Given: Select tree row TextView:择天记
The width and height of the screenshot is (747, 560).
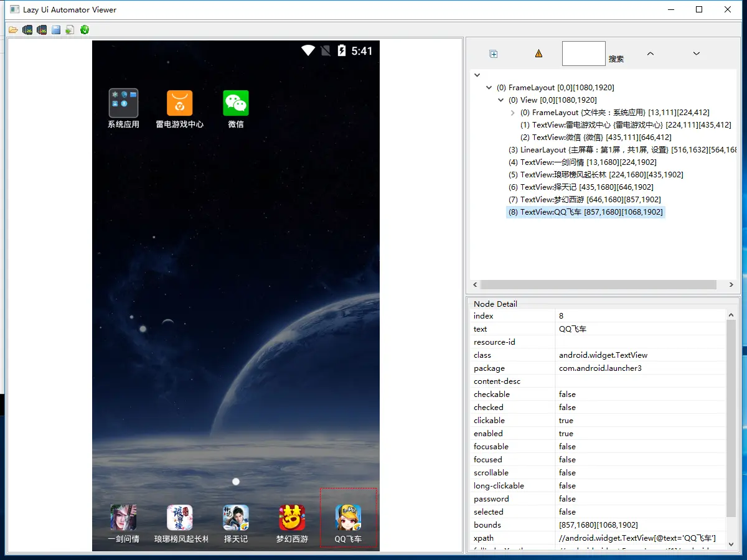Looking at the screenshot, I should pos(581,187).
